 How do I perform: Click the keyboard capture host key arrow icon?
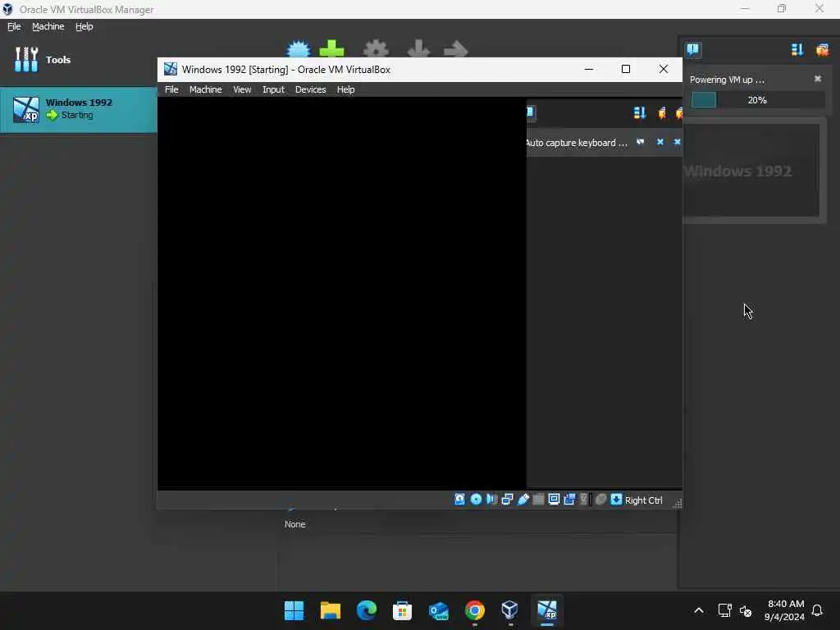pyautogui.click(x=616, y=500)
